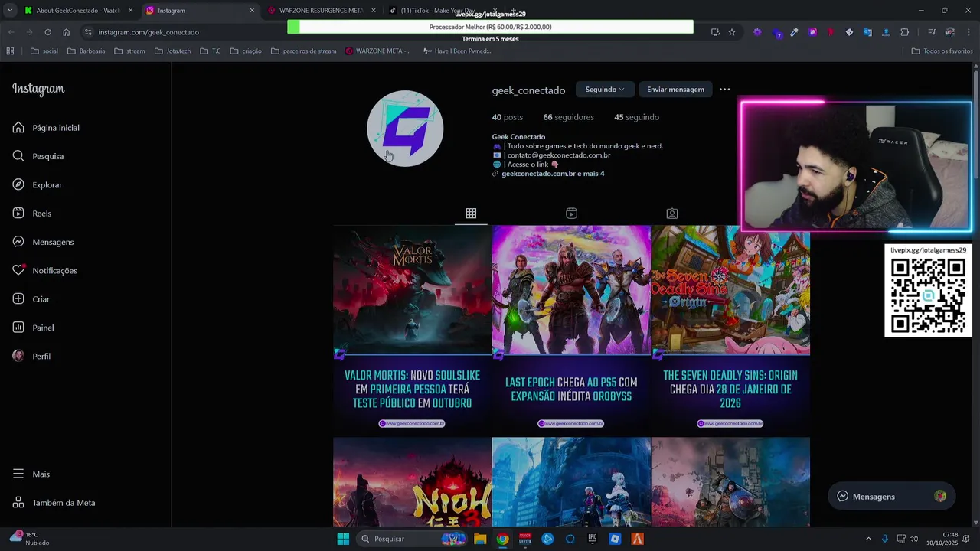Open the floating Mensagens chat button
This screenshot has height=551, width=980.
click(x=891, y=497)
